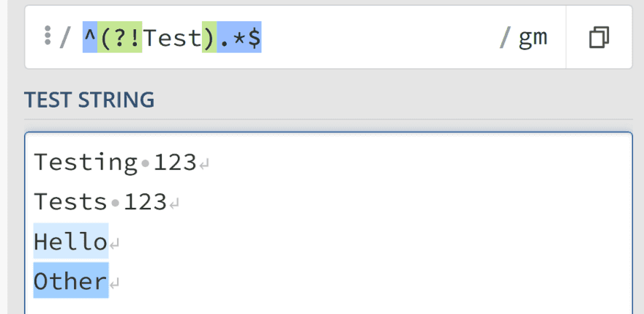Click the closing slash before gm flags

pyautogui.click(x=504, y=38)
